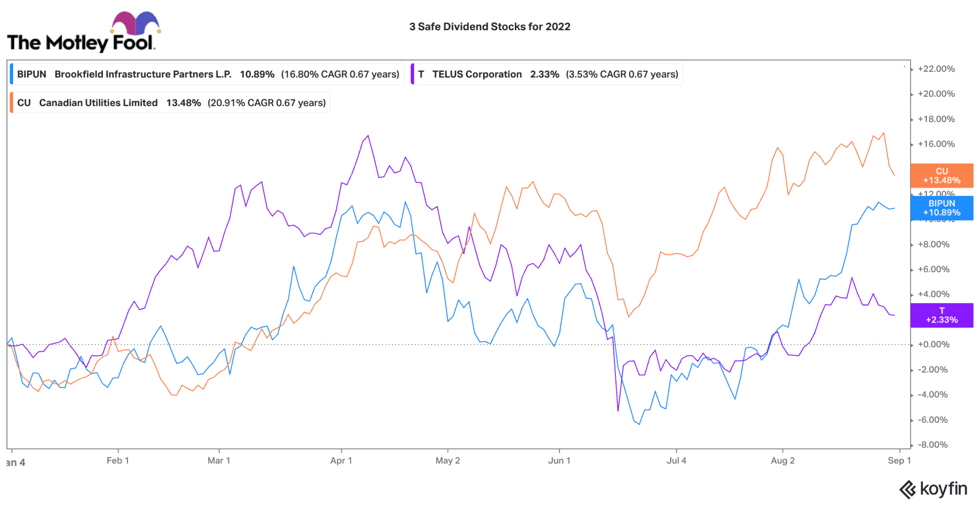Click the Sep 1 axis label
Image resolution: width=980 pixels, height=506 pixels.
point(899,461)
